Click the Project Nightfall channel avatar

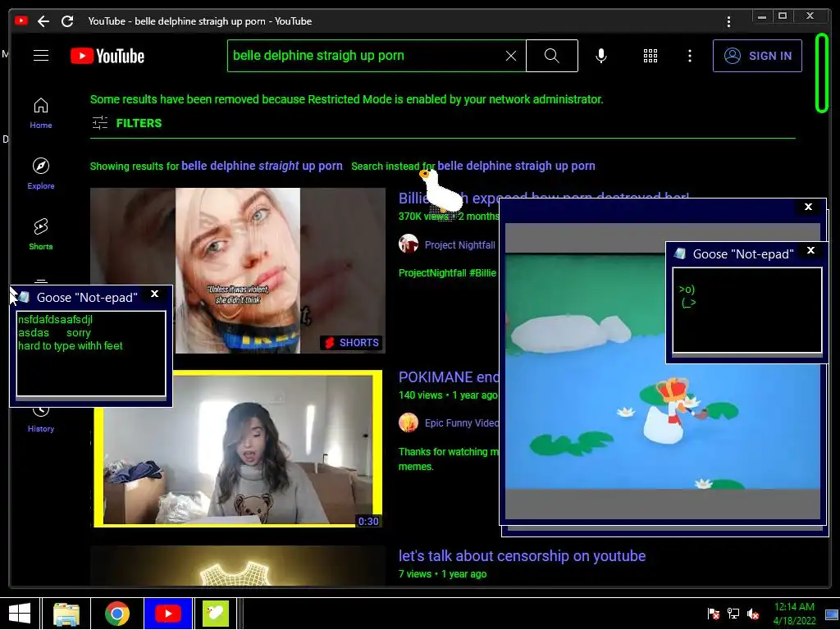pyautogui.click(x=409, y=244)
